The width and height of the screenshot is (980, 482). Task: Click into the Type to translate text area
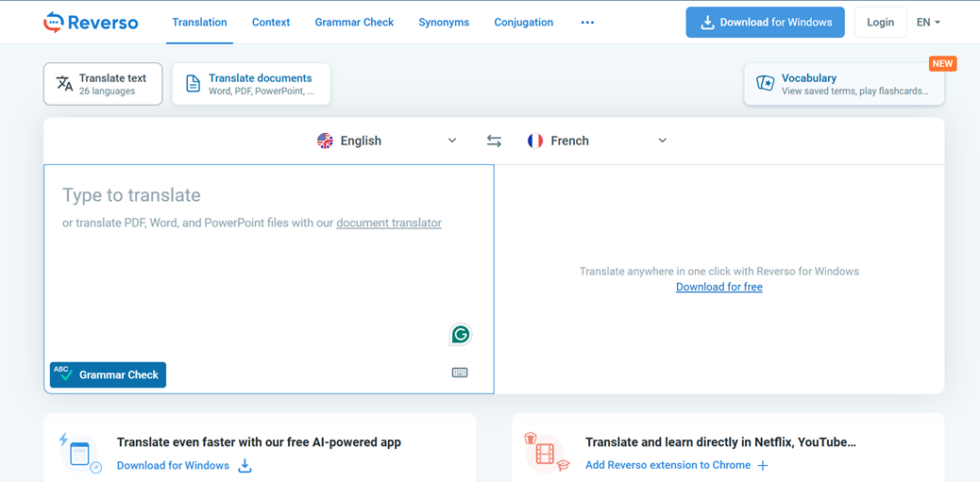(269, 279)
